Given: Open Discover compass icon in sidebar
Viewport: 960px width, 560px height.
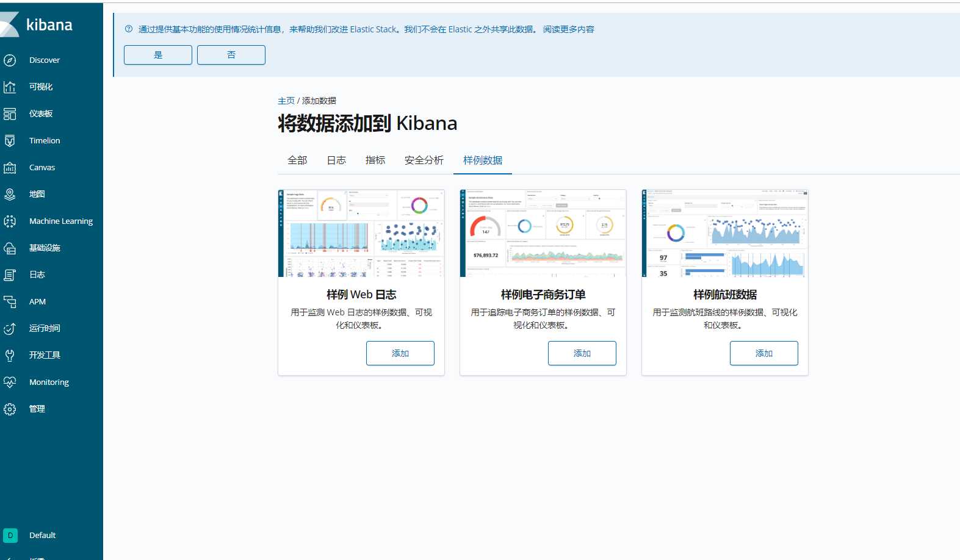Looking at the screenshot, I should pos(10,60).
